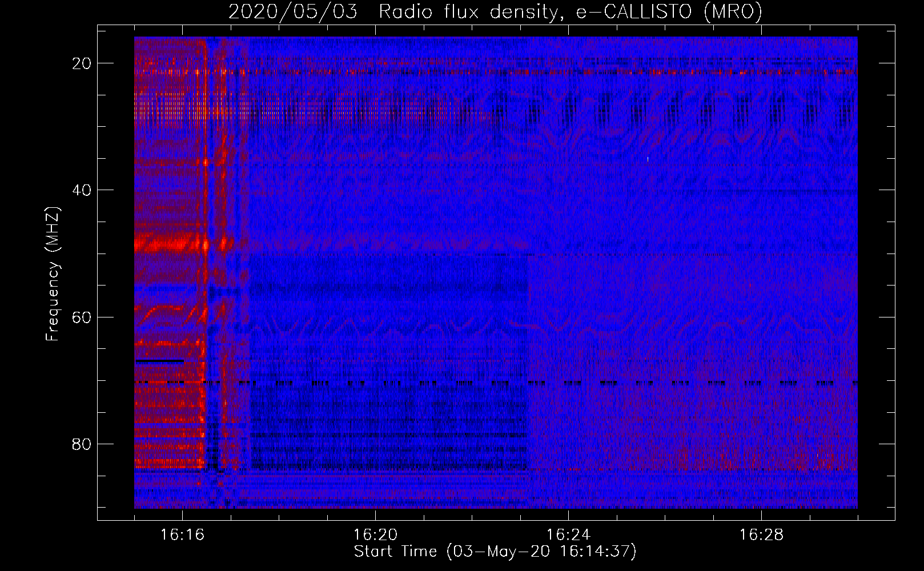Click the plot title '2020/05/03 Radio flux density, e-CALLISTO (MRO)'

(x=495, y=12)
